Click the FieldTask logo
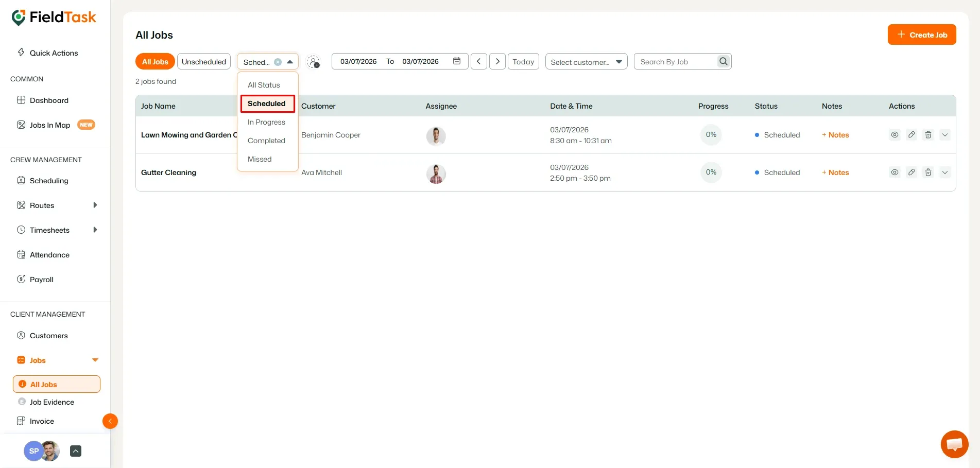This screenshot has width=980, height=468. pyautogui.click(x=54, y=17)
